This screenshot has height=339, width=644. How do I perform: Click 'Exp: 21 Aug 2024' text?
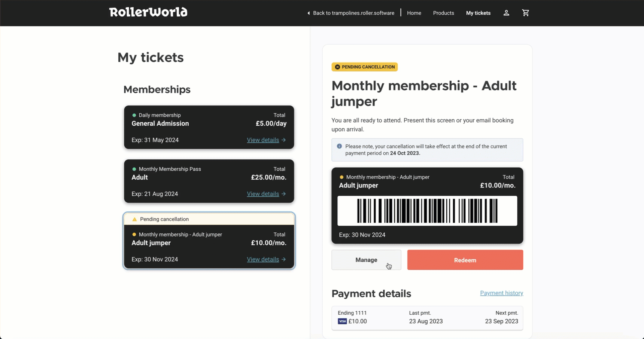point(155,194)
